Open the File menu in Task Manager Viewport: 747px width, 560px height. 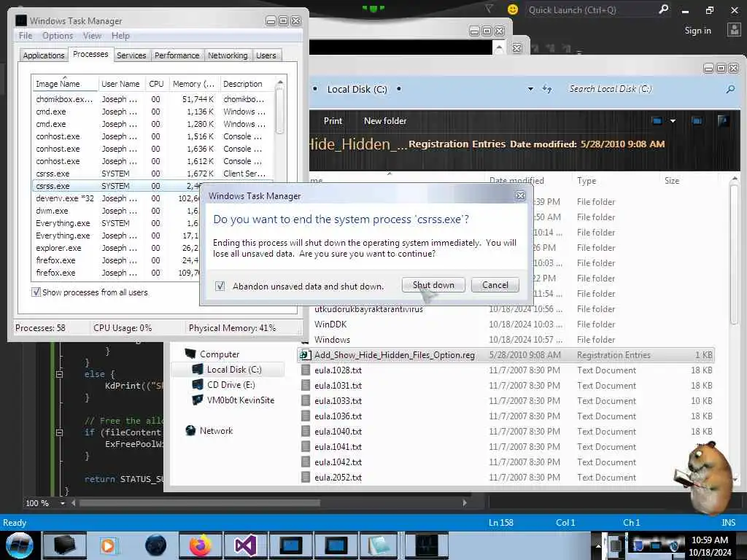(26, 36)
